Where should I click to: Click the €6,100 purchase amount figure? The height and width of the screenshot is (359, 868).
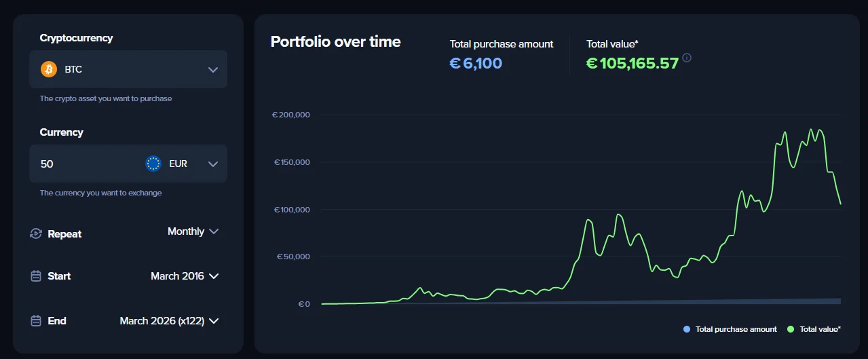point(476,64)
